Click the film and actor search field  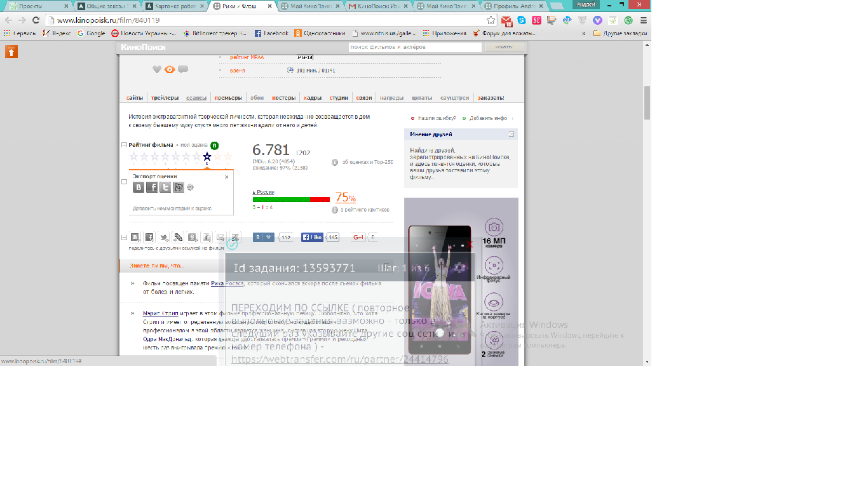coord(415,47)
